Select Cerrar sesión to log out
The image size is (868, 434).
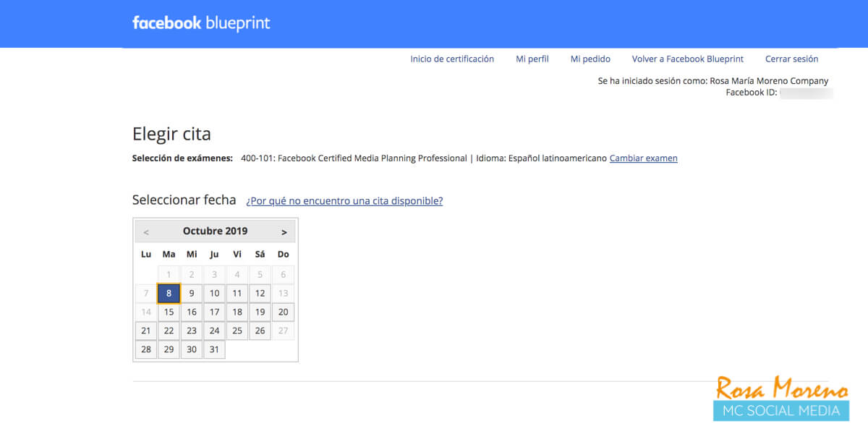click(791, 59)
